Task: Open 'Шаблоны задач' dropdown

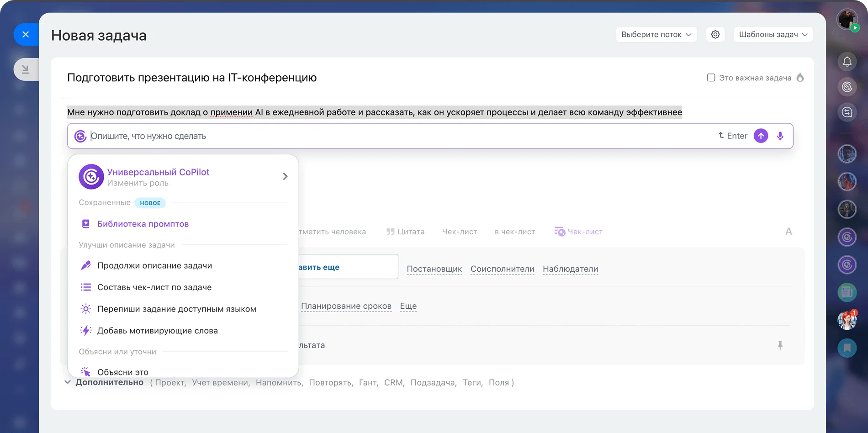Action: tap(773, 35)
